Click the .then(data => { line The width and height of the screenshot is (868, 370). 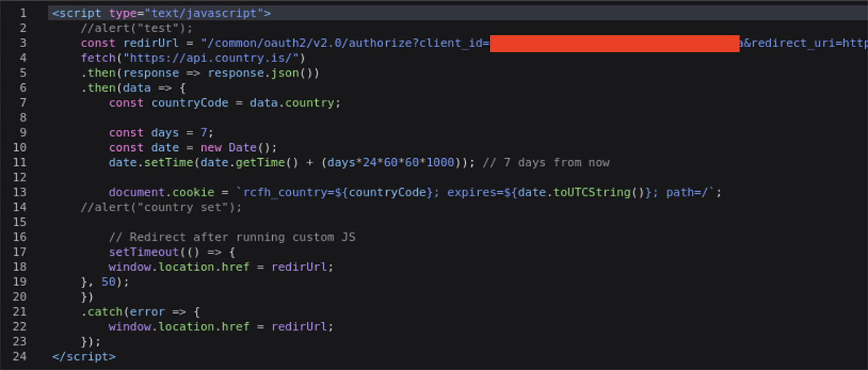133,88
